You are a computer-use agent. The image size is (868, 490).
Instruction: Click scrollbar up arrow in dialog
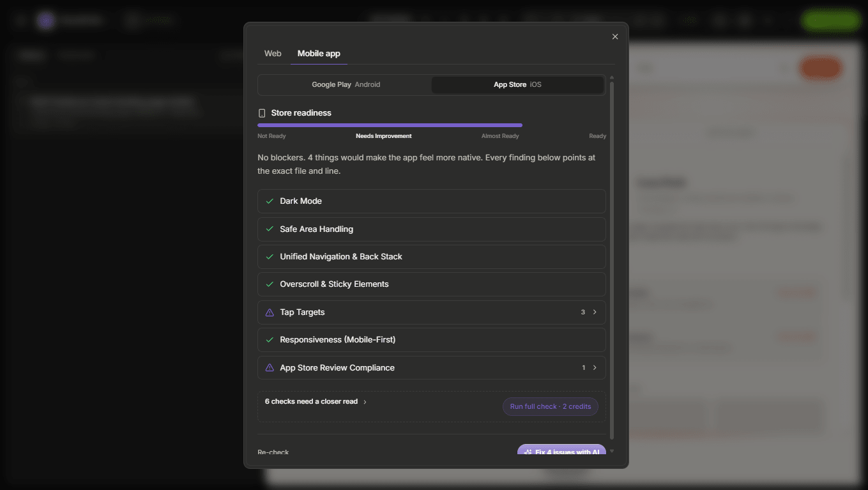(x=612, y=77)
